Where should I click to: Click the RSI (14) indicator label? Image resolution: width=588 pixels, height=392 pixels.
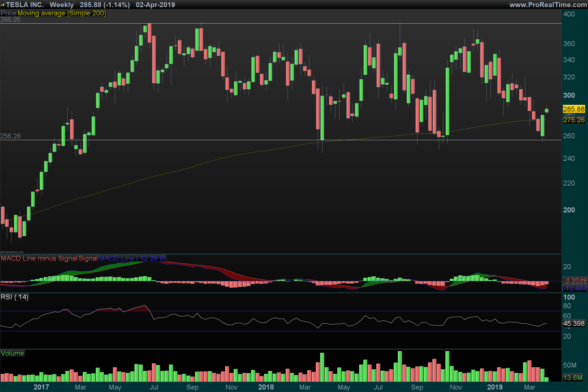point(14,297)
